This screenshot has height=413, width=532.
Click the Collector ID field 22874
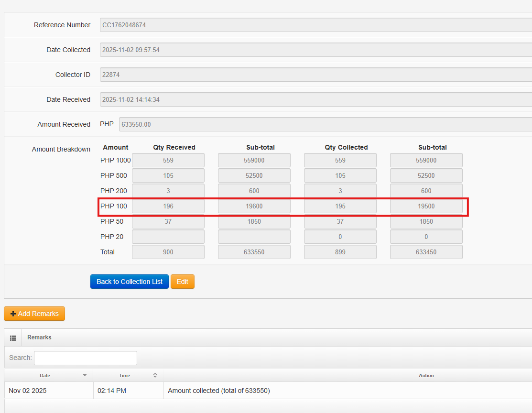coord(316,75)
